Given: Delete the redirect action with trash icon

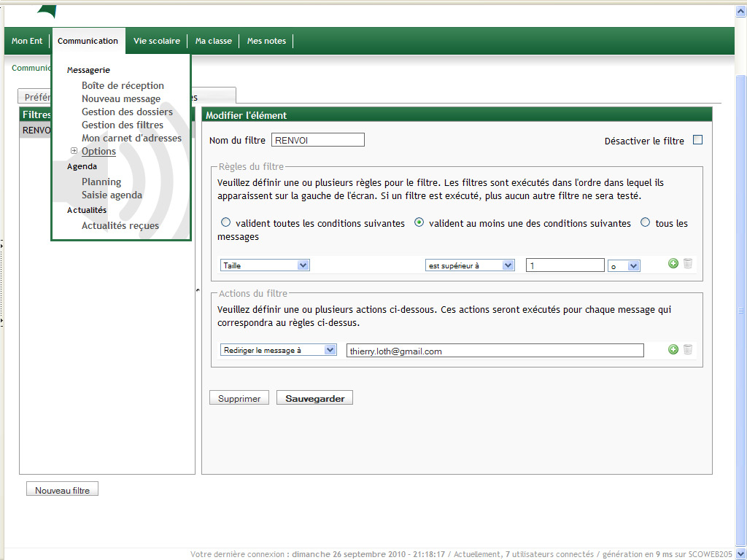Looking at the screenshot, I should [687, 350].
